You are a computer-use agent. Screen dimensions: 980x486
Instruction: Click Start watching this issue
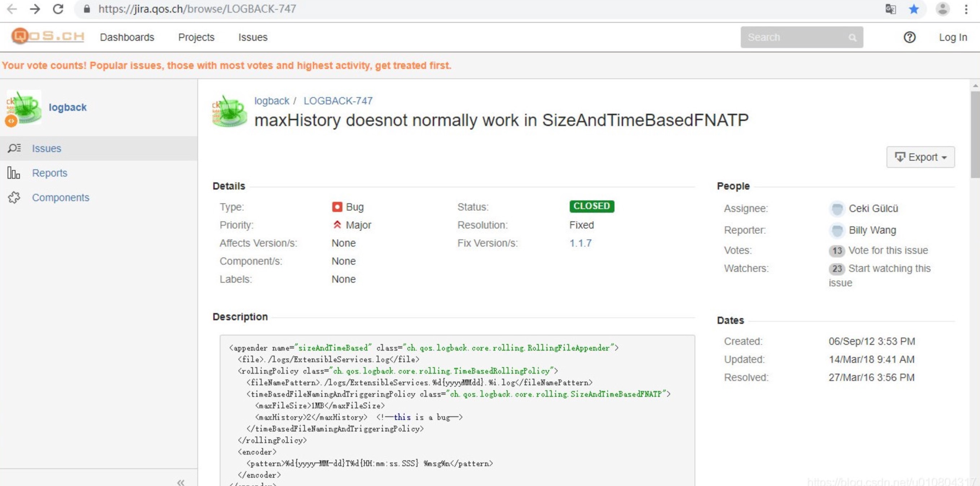pyautogui.click(x=880, y=275)
